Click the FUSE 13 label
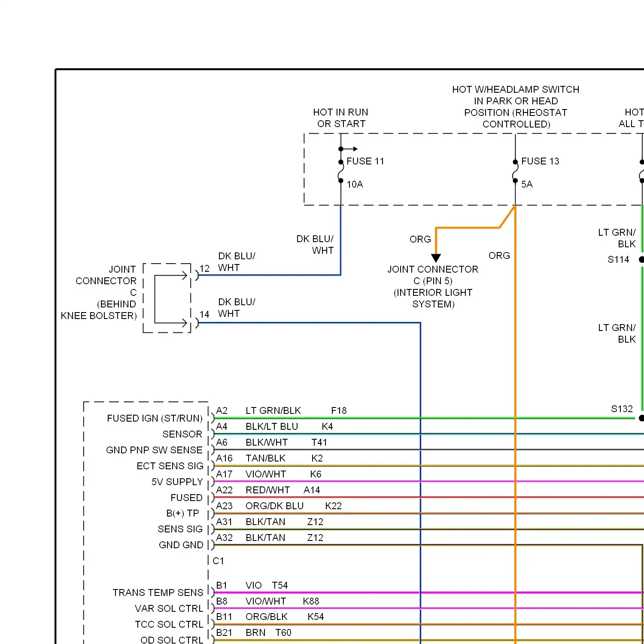 click(x=540, y=161)
